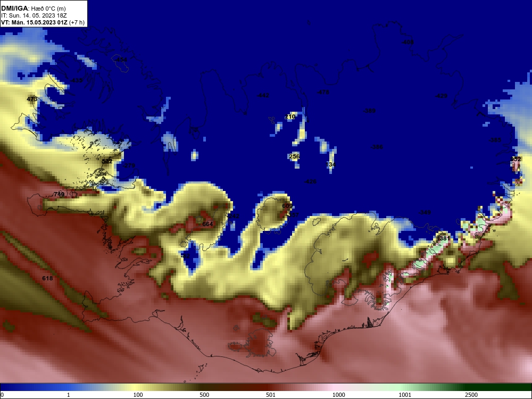Click the map value 134
This screenshot has width=532, height=399.
pos(330,164)
